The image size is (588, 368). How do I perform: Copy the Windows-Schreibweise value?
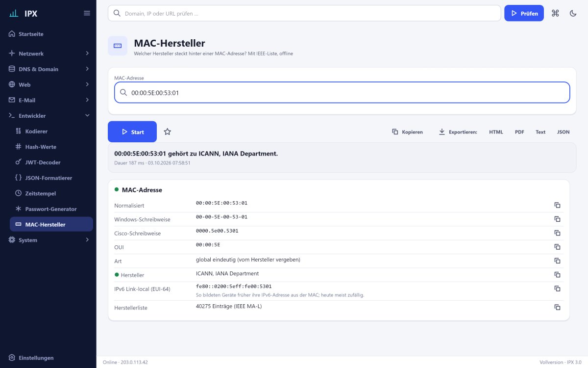click(557, 219)
